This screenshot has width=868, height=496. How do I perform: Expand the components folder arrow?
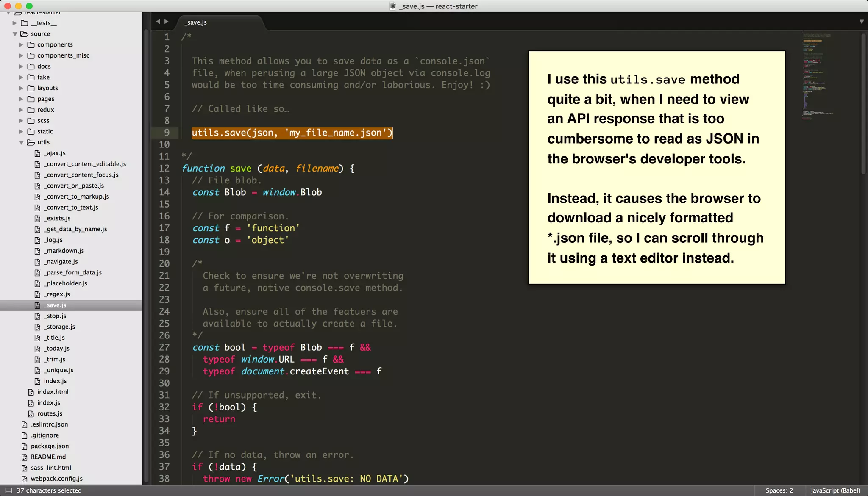click(21, 44)
